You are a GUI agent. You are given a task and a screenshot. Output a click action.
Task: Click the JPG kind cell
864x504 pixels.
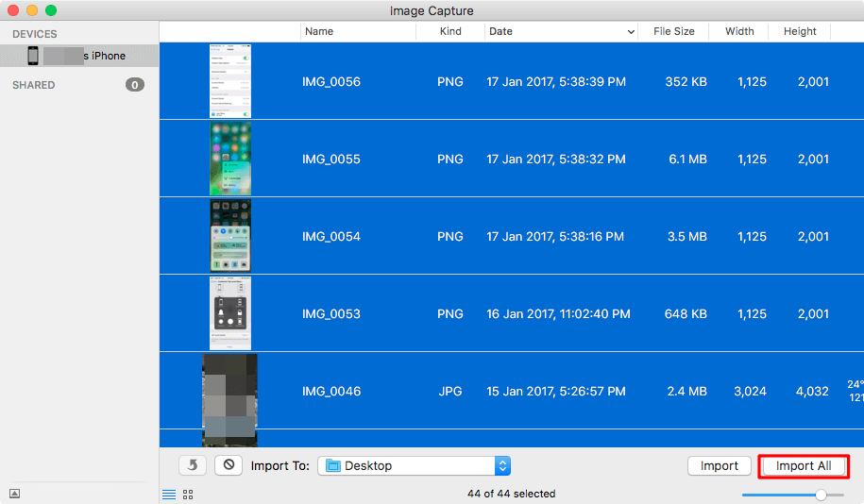(450, 391)
